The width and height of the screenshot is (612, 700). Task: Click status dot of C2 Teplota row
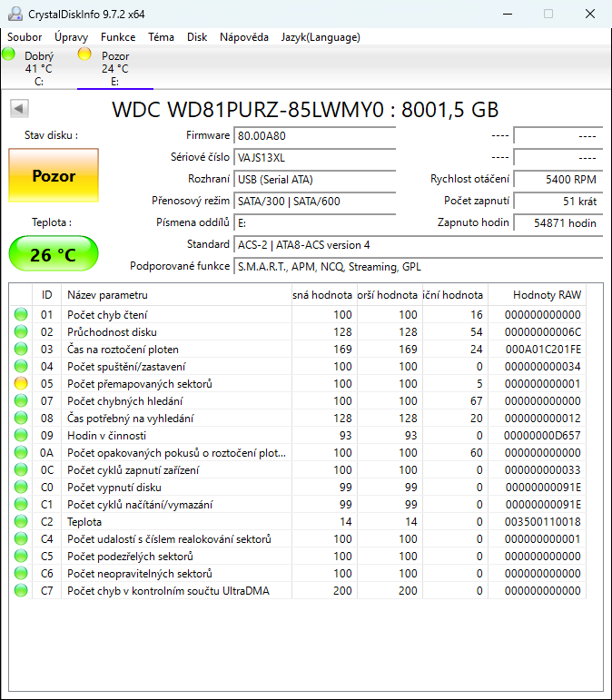pyautogui.click(x=21, y=522)
